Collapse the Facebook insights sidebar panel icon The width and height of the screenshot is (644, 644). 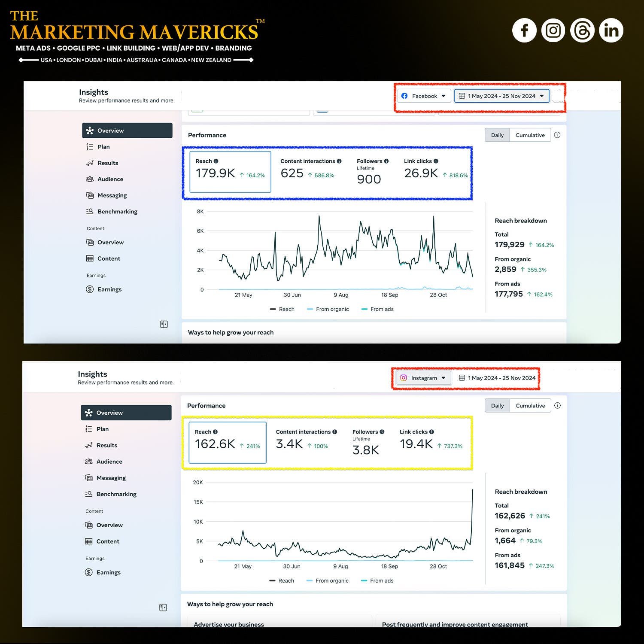(164, 324)
